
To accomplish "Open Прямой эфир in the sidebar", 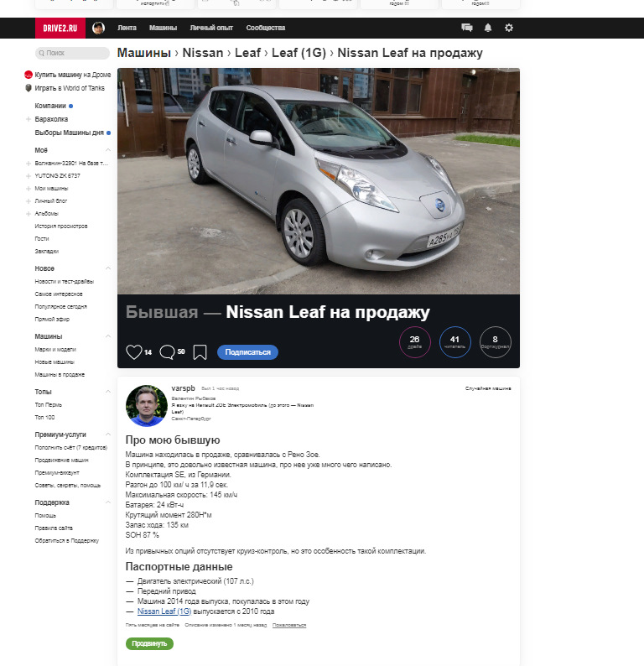I will (52, 320).
